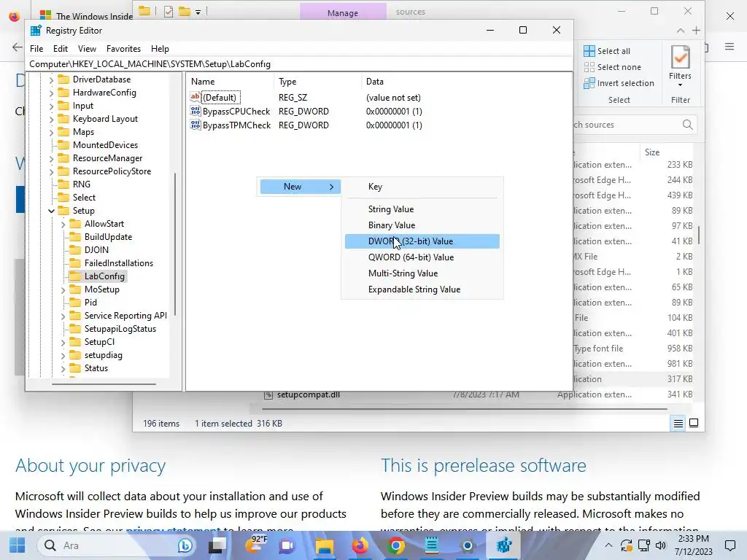The height and width of the screenshot is (560, 747).
Task: Select the Pid folder icon
Action: (75, 303)
